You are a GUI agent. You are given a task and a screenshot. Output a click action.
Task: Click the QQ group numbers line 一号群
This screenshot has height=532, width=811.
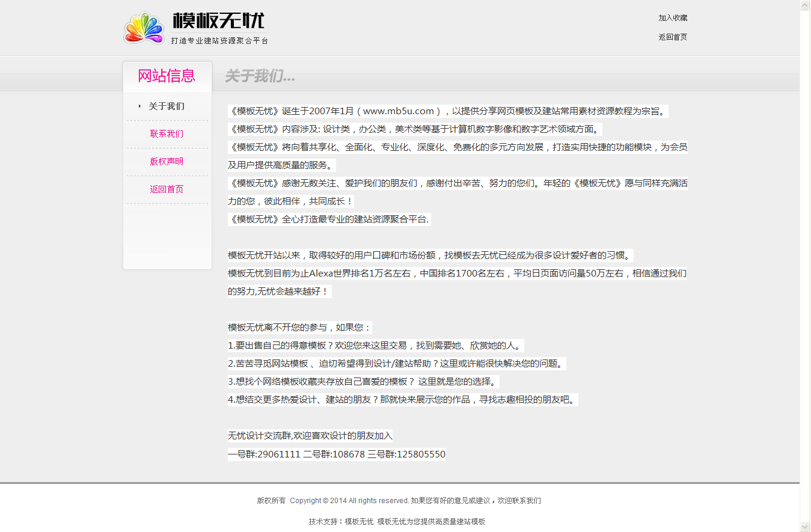pyautogui.click(x=337, y=454)
